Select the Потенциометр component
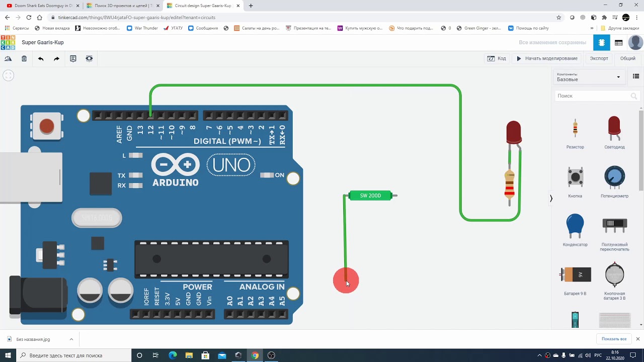 [x=614, y=182]
